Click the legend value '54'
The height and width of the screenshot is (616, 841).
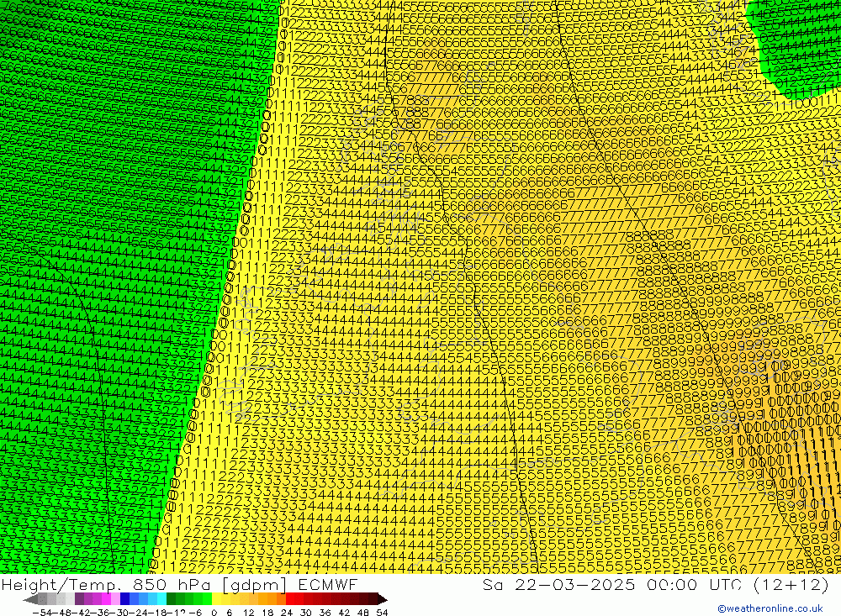[x=382, y=613]
